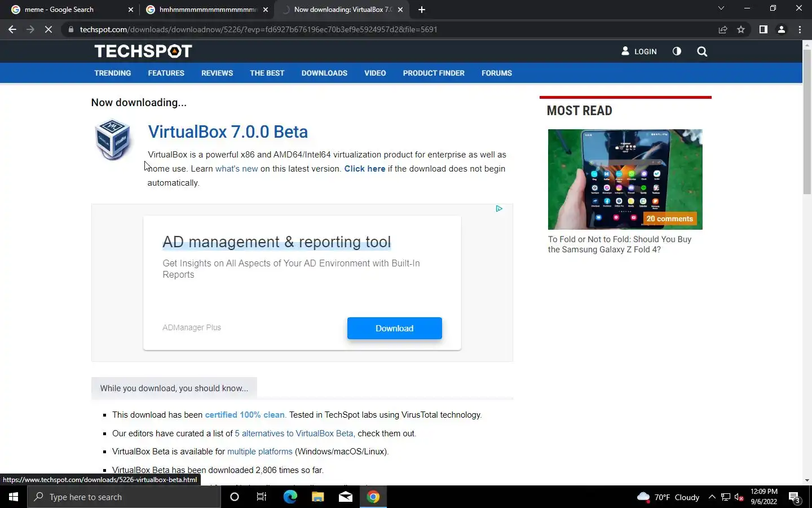Close the 'hmhmmmmm' tab
Screen dimensions: 812x508
point(266,10)
